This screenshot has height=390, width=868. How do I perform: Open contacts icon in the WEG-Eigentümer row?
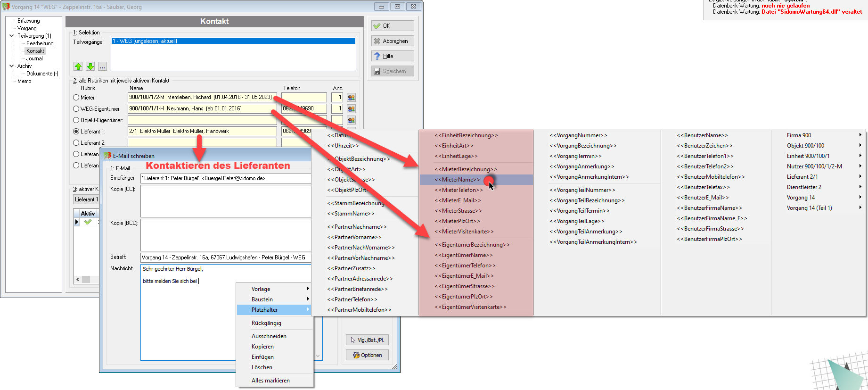pyautogui.click(x=352, y=109)
